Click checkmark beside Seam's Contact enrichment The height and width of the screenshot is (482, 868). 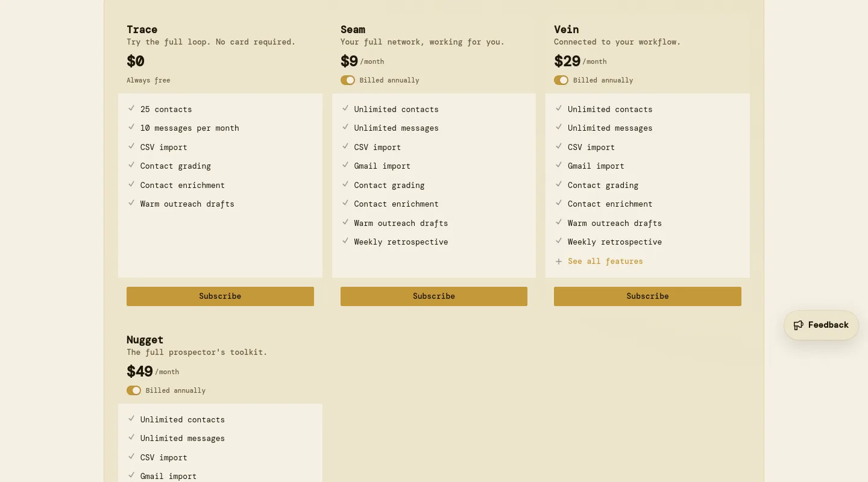tap(345, 203)
